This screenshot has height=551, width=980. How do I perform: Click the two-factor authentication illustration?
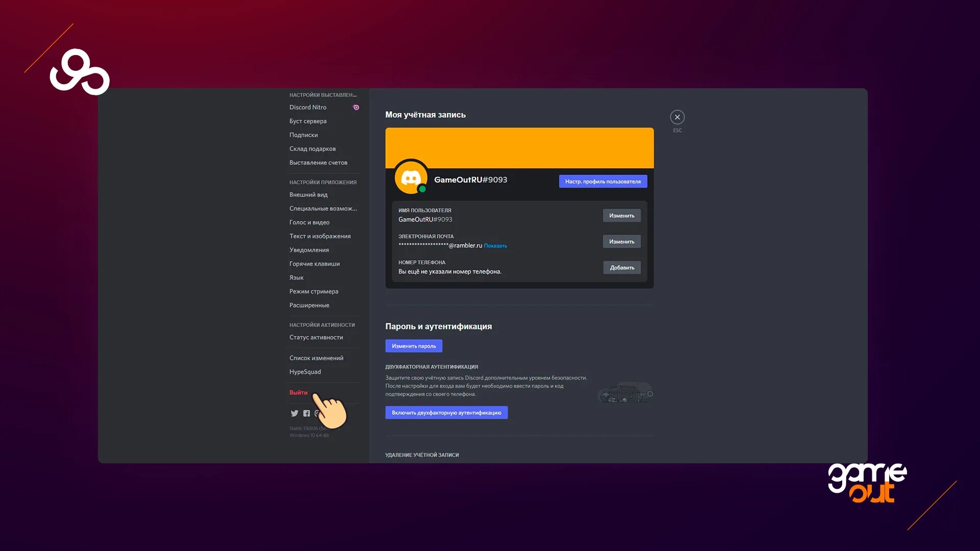626,392
